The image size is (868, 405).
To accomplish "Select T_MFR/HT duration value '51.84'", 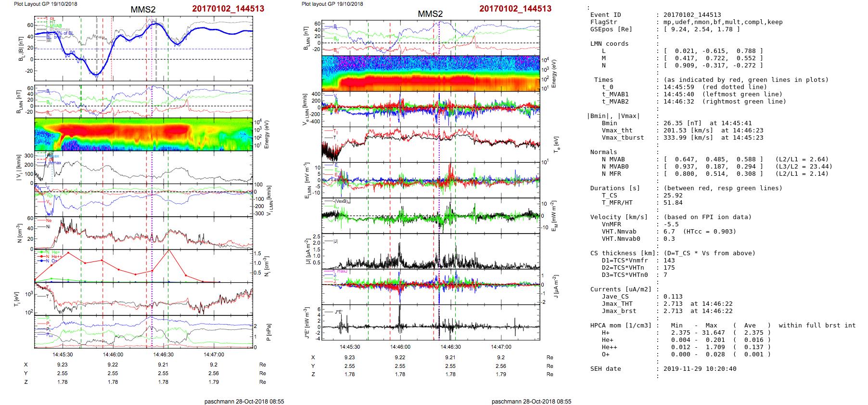I will (673, 203).
